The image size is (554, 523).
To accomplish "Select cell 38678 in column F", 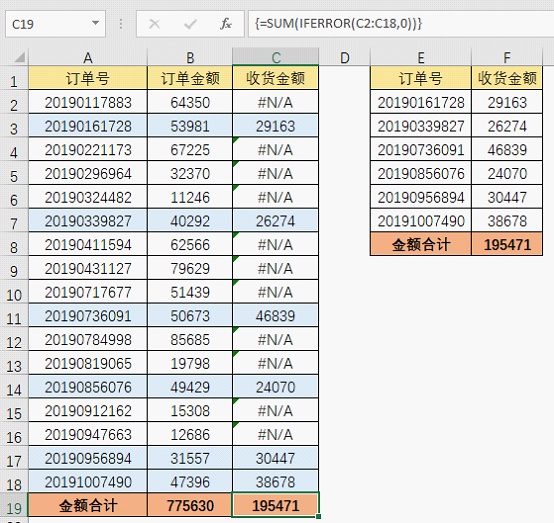I will (507, 221).
